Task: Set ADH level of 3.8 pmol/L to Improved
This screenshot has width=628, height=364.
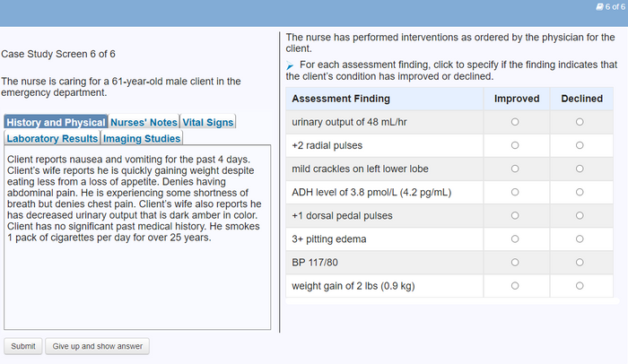Action: [515, 192]
